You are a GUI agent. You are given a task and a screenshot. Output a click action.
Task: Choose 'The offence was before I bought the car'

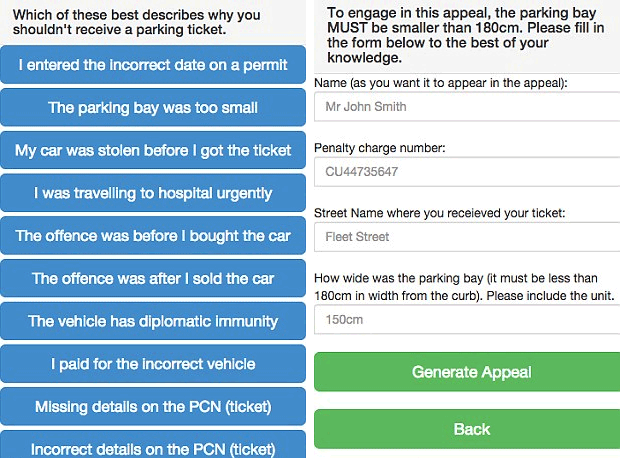pyautogui.click(x=153, y=236)
